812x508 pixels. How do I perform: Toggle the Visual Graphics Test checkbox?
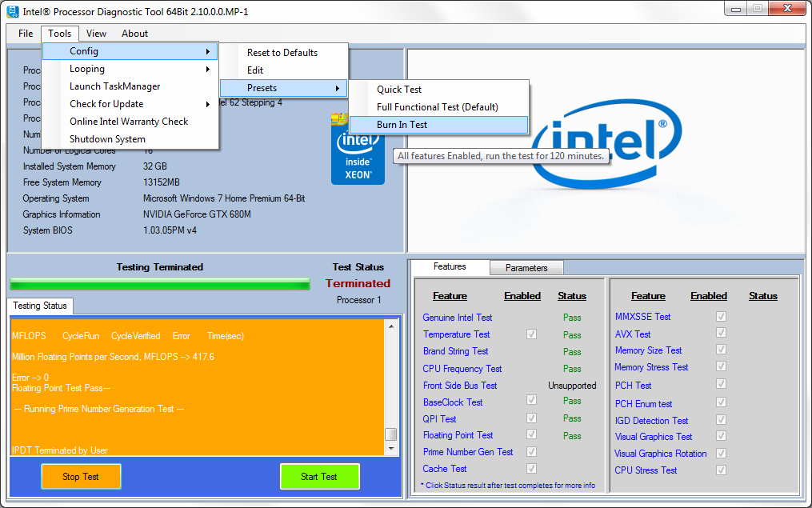coord(721,436)
